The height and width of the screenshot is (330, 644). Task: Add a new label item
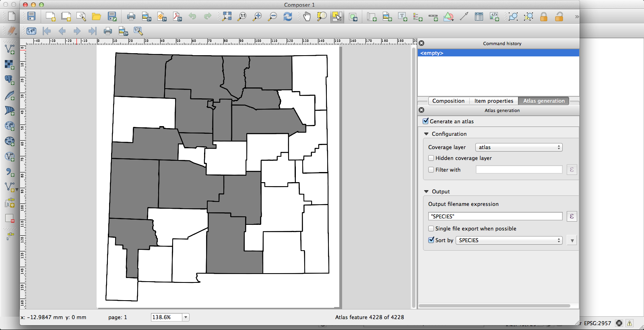click(402, 17)
